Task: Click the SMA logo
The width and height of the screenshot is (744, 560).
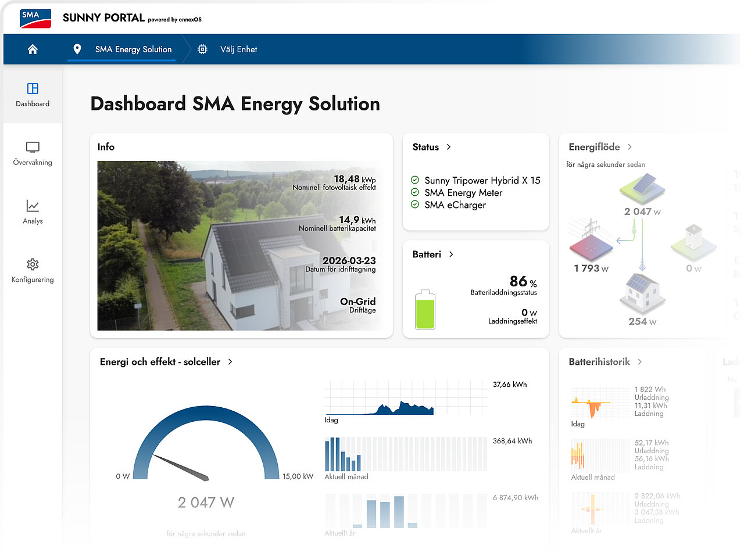Action: [35, 19]
